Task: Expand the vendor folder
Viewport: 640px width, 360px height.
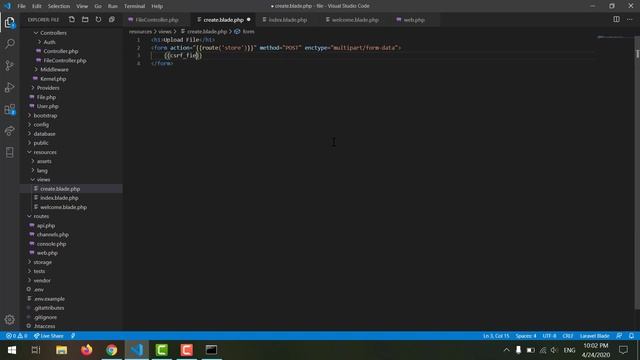Action: point(41,280)
